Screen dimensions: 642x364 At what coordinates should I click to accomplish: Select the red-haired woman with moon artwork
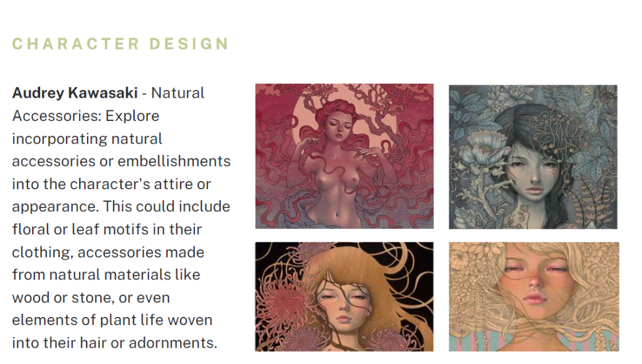[344, 156]
